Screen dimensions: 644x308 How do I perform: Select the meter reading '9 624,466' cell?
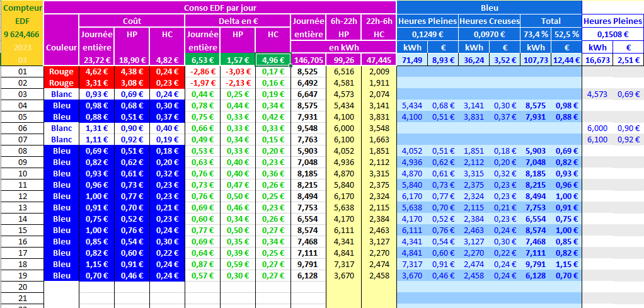pyautogui.click(x=23, y=34)
